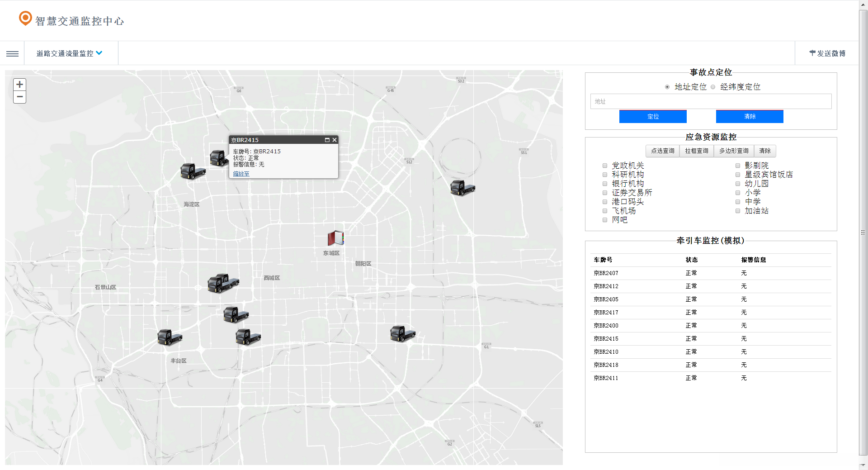The width and height of the screenshot is (868, 470).
Task: Check the 幼儿园 checkbox
Action: (738, 184)
